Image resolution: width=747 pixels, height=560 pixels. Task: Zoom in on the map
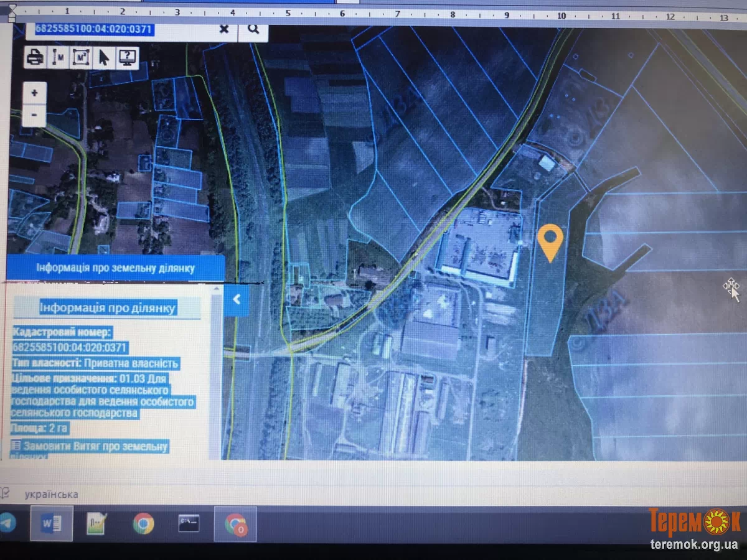click(34, 93)
